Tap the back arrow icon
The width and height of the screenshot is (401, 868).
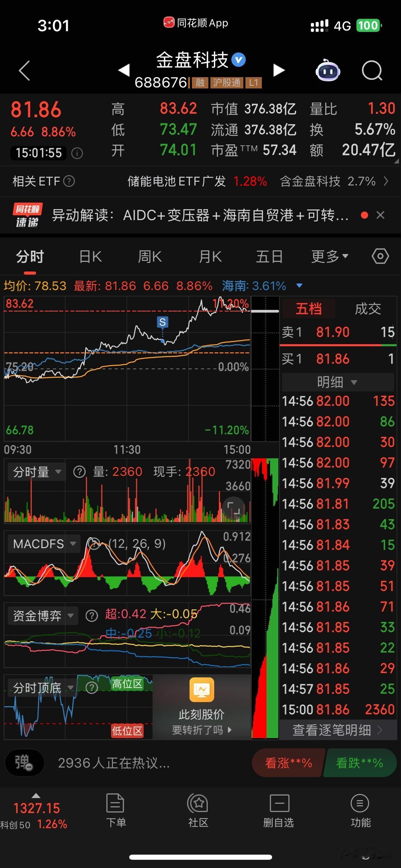click(x=24, y=71)
